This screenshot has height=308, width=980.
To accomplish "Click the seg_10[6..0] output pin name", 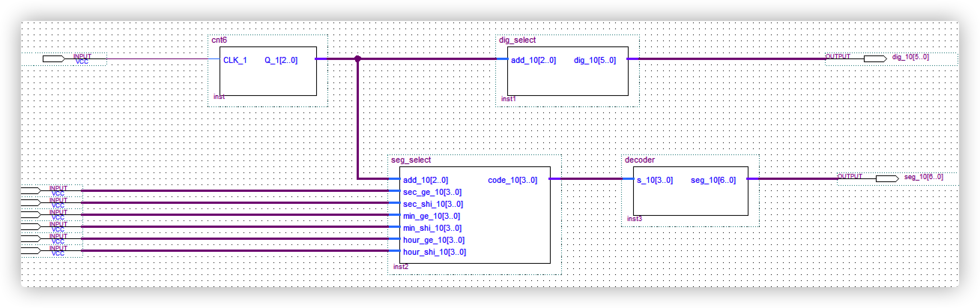I will click(x=923, y=176).
